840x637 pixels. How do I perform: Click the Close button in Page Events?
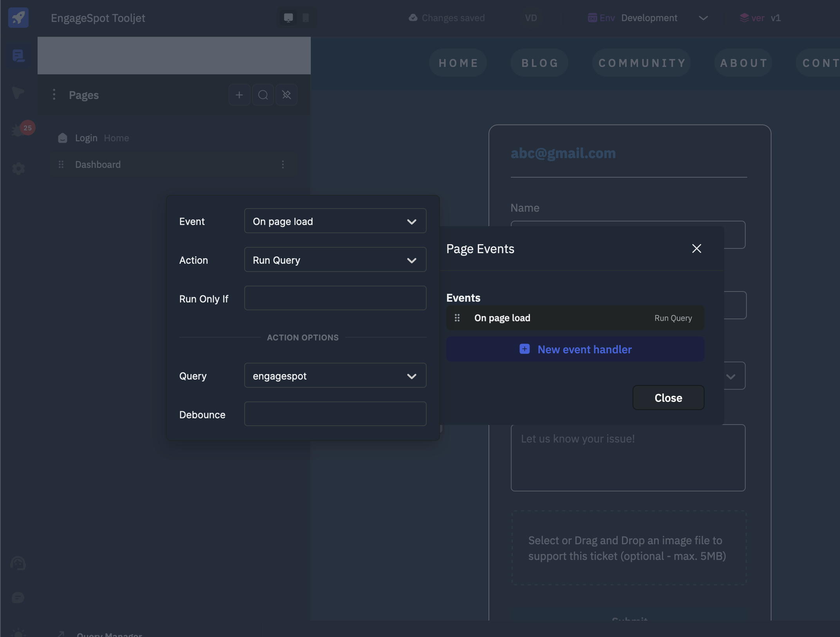coord(668,398)
